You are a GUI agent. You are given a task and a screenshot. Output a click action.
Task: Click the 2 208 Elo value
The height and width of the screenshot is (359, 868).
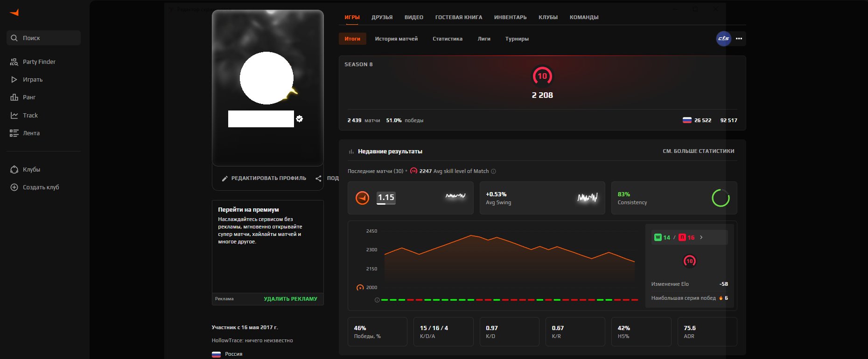click(x=542, y=95)
